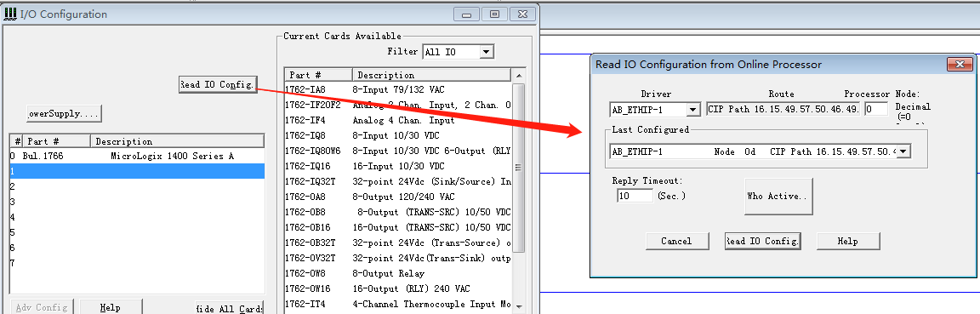Select slot 0 Bul.1766 MicroLogix 1400 row
Image resolution: width=980 pixels, height=314 pixels.
pos(138,156)
